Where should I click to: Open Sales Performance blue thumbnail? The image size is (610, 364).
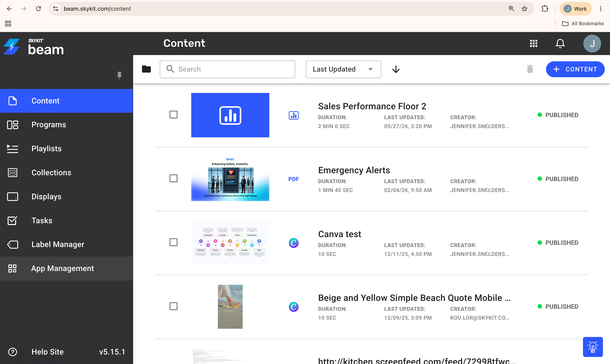(230, 115)
